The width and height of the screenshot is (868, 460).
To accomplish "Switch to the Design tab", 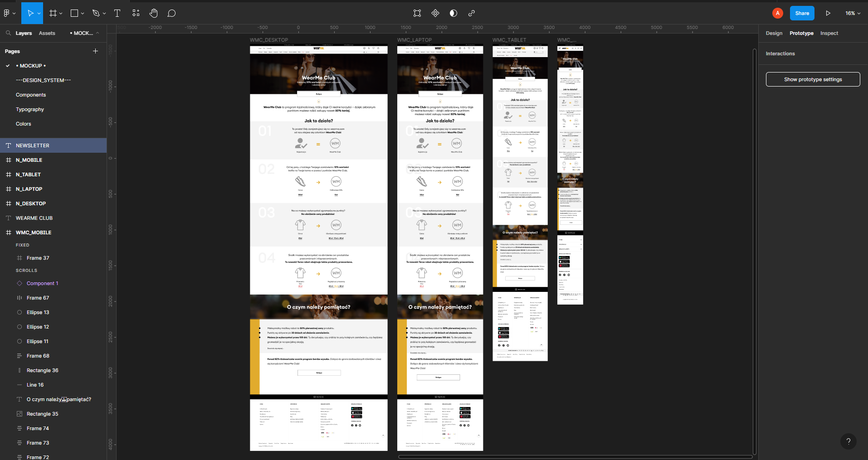I will [x=774, y=33].
